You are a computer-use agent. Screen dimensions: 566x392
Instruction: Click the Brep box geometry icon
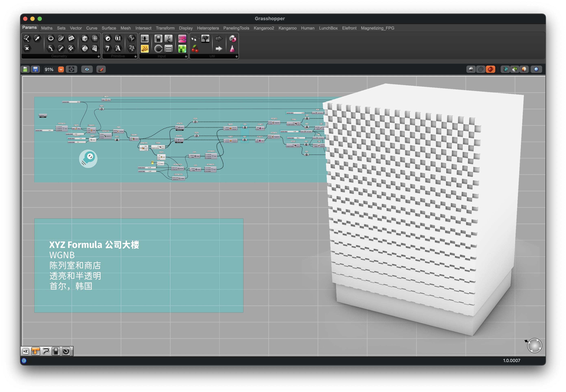(85, 38)
